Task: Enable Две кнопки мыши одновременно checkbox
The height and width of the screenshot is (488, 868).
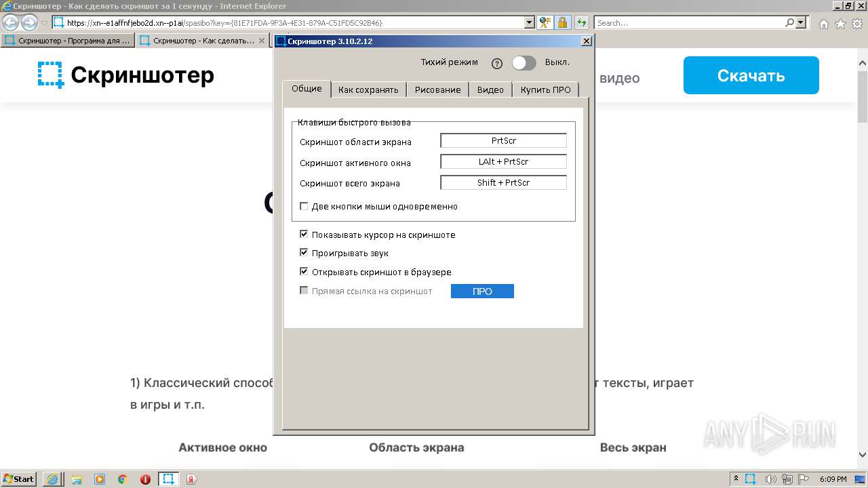Action: [304, 206]
